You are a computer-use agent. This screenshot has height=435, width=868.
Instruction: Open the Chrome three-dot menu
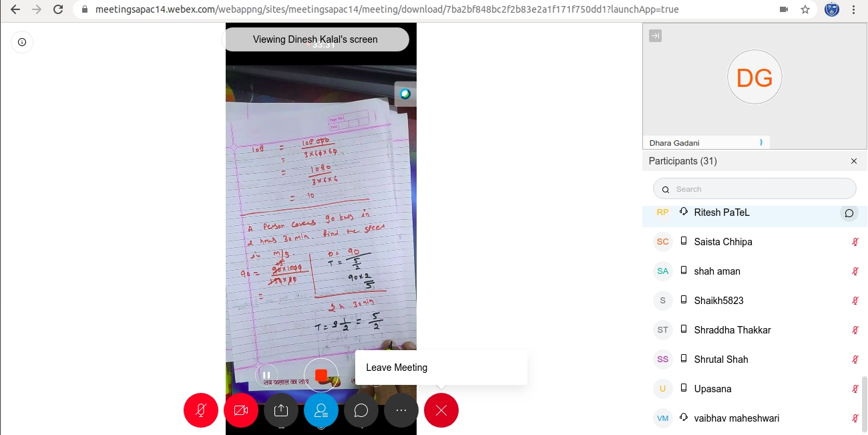(x=854, y=10)
